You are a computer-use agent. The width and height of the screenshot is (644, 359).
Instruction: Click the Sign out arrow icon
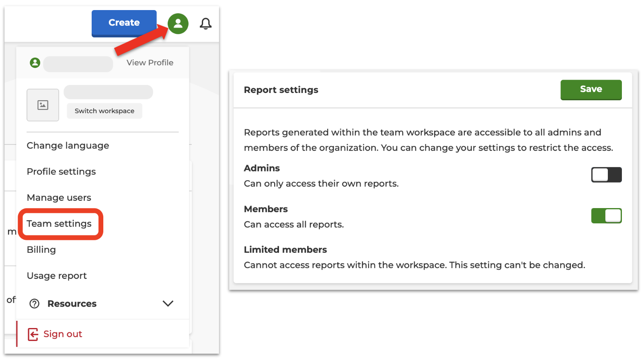pyautogui.click(x=33, y=334)
